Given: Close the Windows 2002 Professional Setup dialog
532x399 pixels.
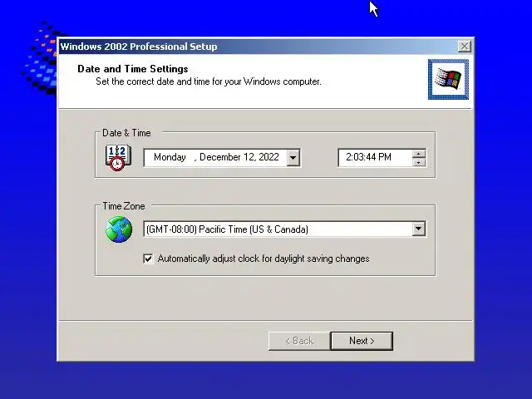Looking at the screenshot, I should pos(464,47).
